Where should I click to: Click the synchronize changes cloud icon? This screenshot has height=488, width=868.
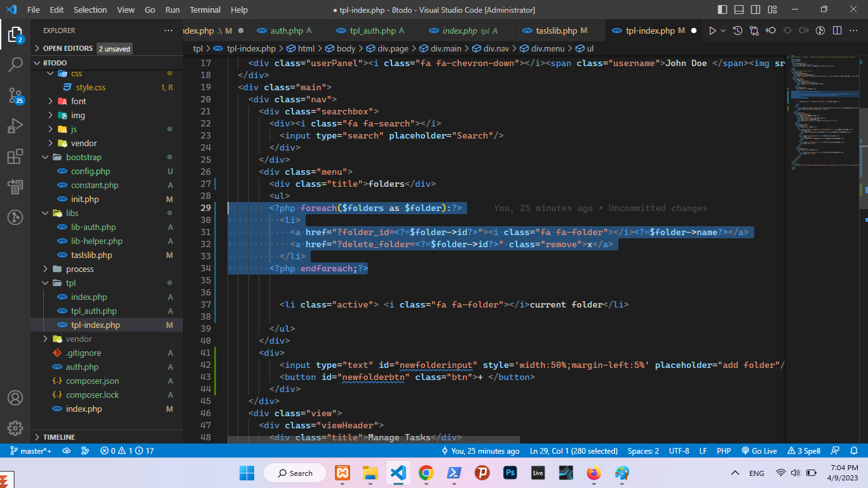pos(66,451)
